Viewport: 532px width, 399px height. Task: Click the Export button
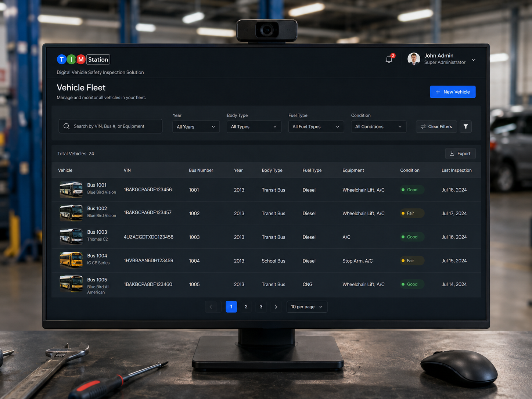point(460,154)
